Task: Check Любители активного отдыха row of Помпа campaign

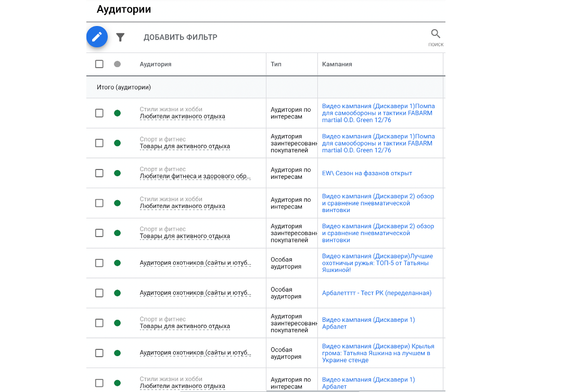Action: point(99,113)
